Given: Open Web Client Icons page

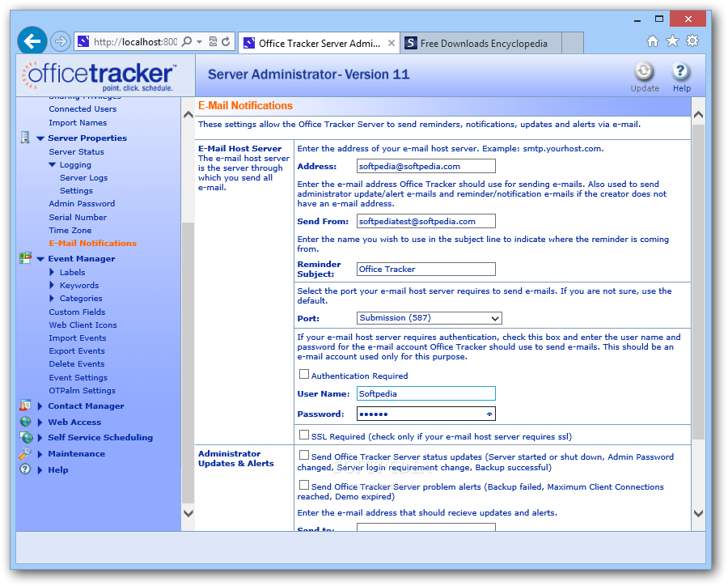Looking at the screenshot, I should pos(83,325).
